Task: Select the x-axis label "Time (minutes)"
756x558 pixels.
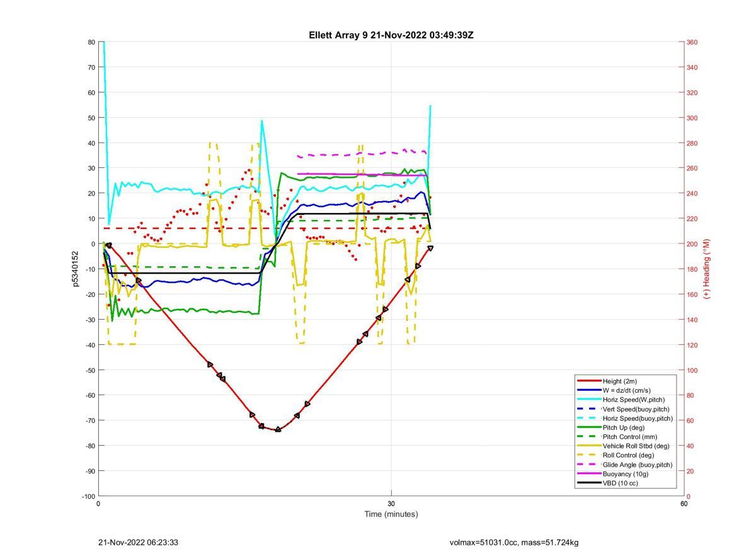Action: (391, 514)
